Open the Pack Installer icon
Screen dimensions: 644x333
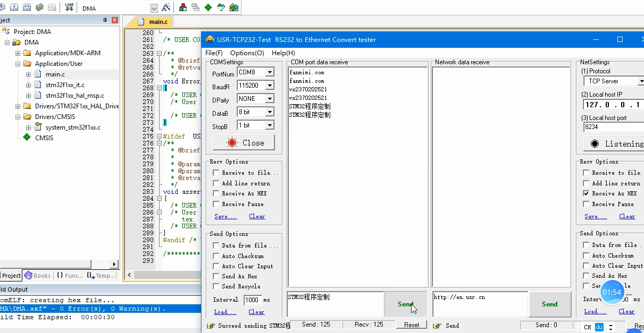(x=233, y=7)
